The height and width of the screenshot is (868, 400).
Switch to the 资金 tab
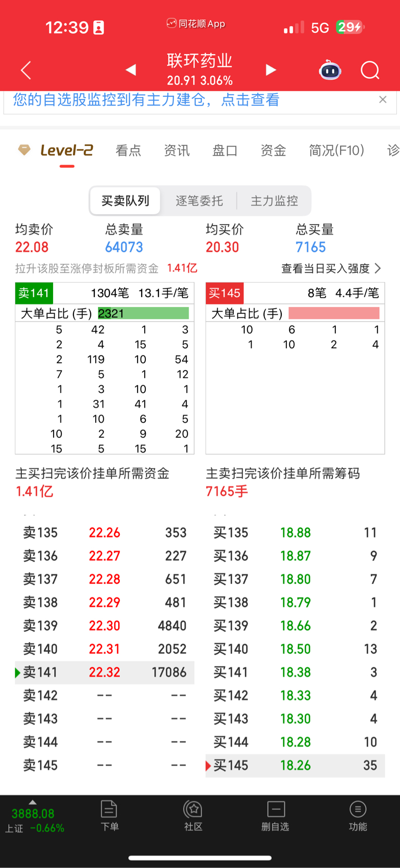(273, 151)
